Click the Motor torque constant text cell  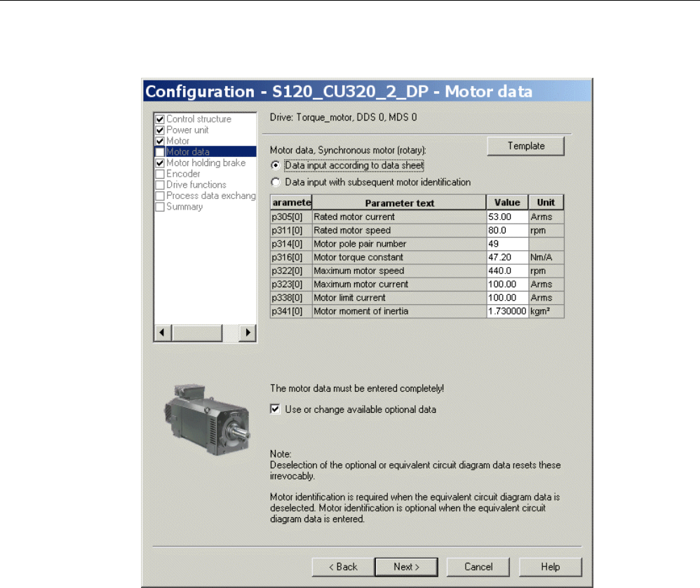click(399, 257)
